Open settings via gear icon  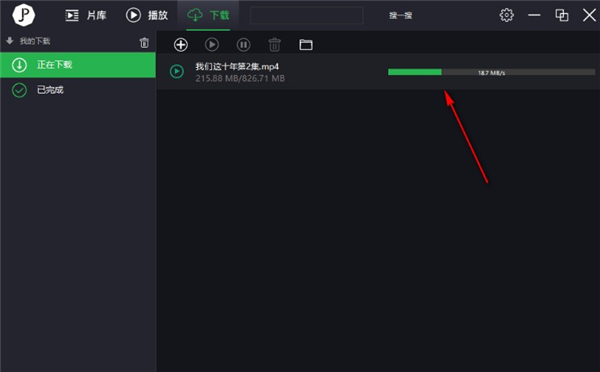(x=506, y=15)
